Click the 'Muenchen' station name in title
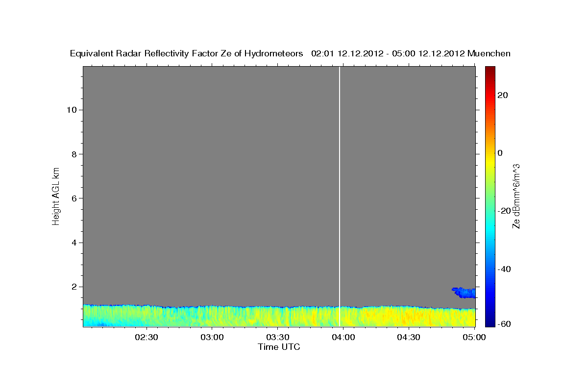 pos(489,53)
